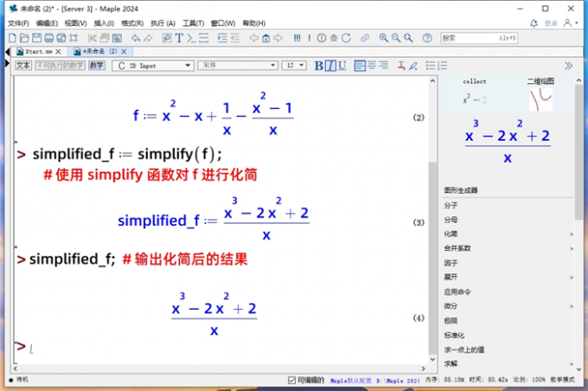
Task: Click the undo arrow icon
Action: [x=135, y=38]
